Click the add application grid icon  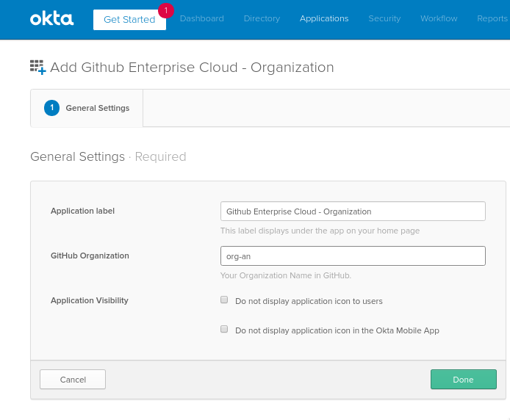coord(38,68)
